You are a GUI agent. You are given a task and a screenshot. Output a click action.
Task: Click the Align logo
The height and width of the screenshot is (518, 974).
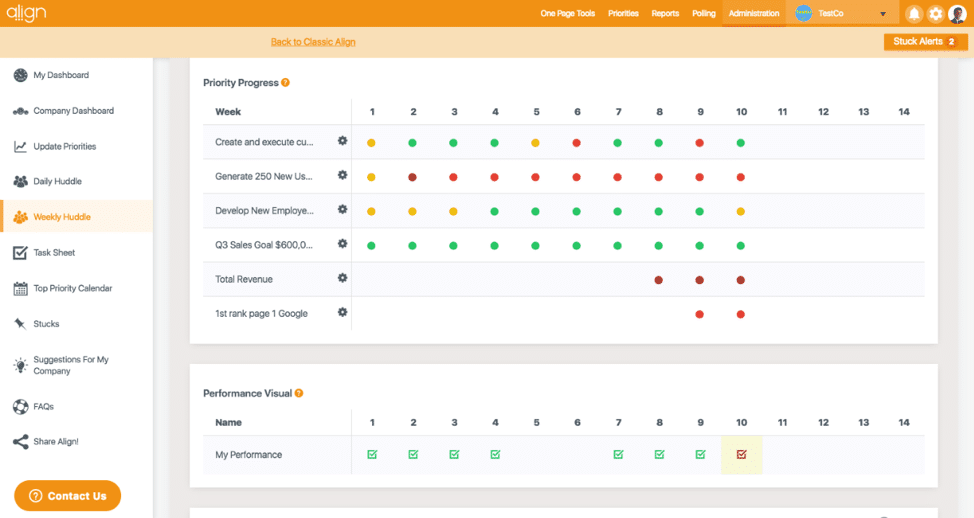(26, 13)
